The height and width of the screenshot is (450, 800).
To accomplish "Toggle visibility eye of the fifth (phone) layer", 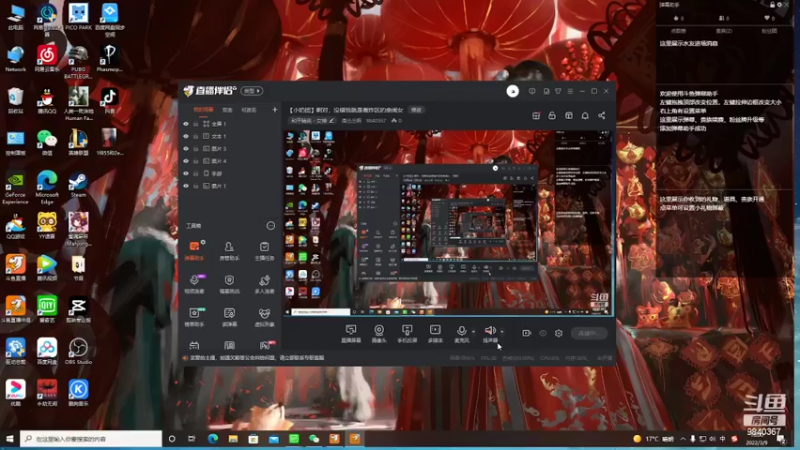I will 186,173.
